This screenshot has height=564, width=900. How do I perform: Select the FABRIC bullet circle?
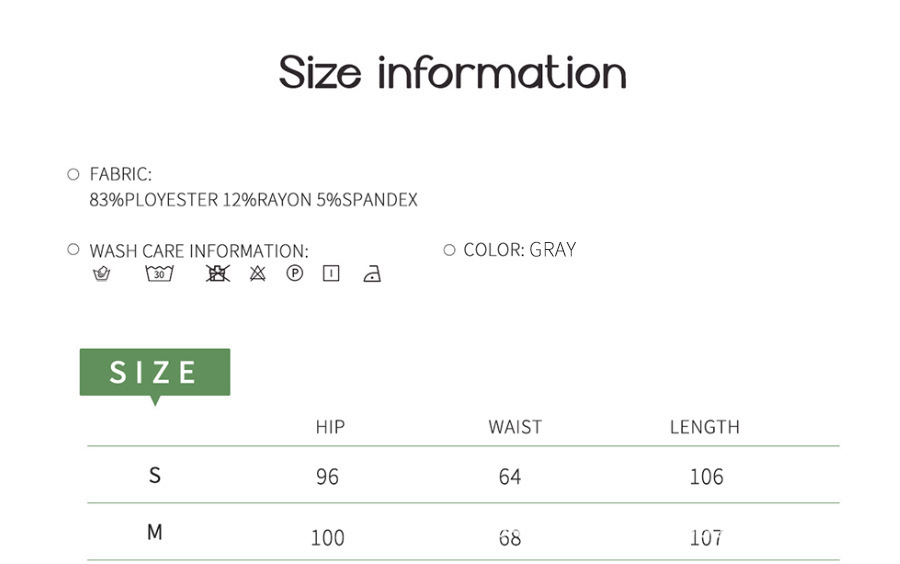[x=73, y=174]
